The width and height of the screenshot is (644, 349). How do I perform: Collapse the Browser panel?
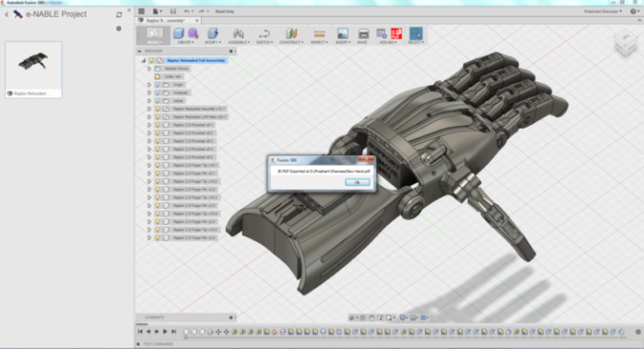coord(139,51)
